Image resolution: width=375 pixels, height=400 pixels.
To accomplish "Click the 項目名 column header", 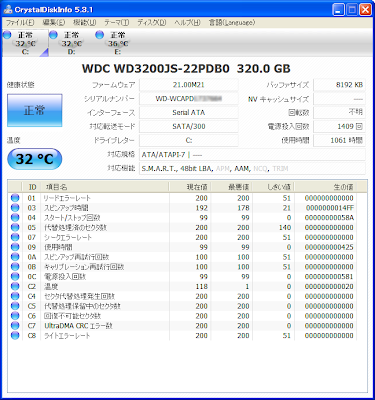I will 105,187.
